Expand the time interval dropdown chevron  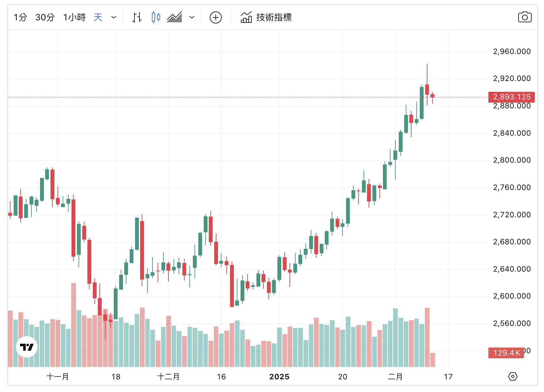coord(114,17)
